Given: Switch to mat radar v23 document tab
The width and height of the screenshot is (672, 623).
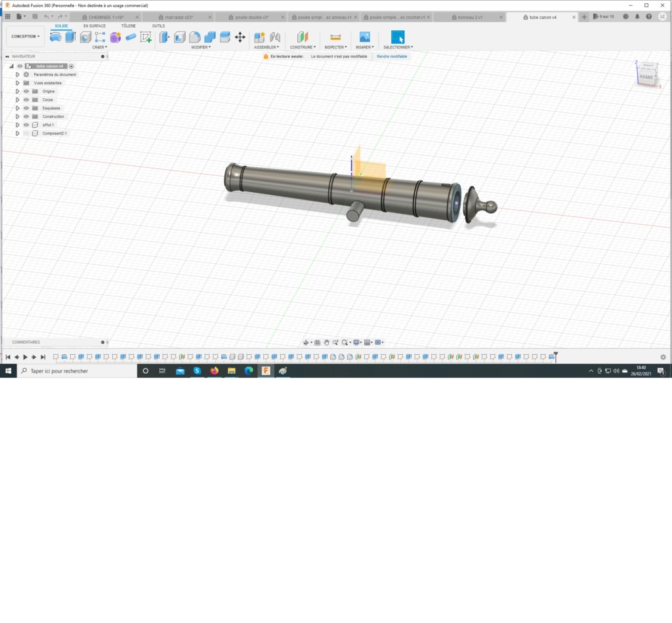Looking at the screenshot, I should (x=178, y=17).
